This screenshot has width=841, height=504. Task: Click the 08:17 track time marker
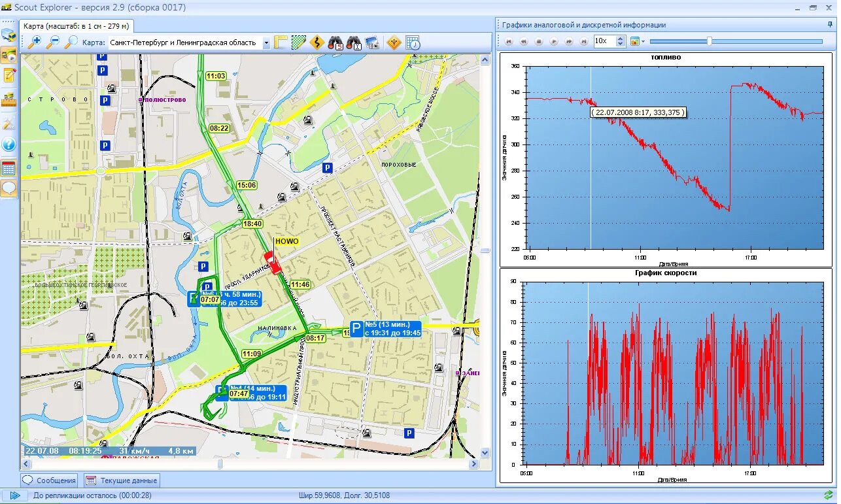point(315,338)
